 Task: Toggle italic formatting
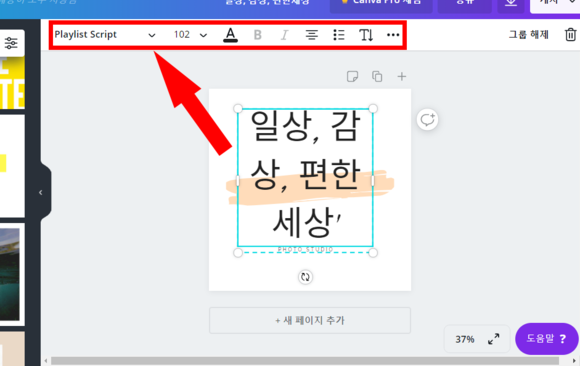[x=284, y=35]
